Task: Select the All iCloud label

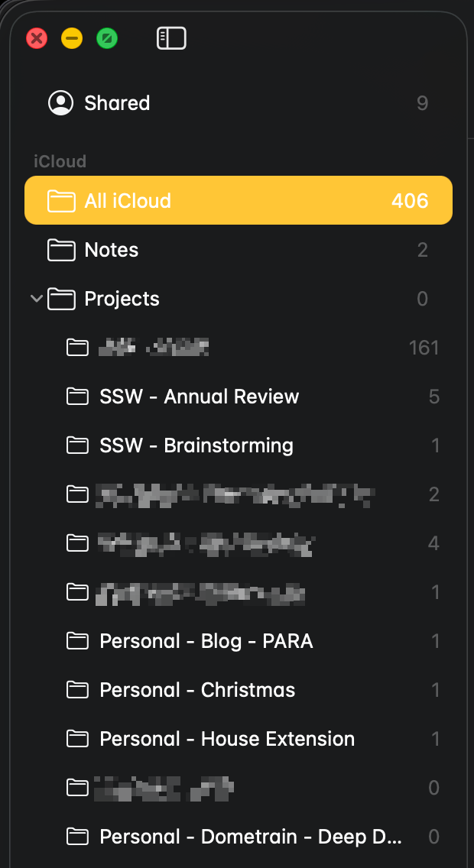Action: tap(128, 201)
